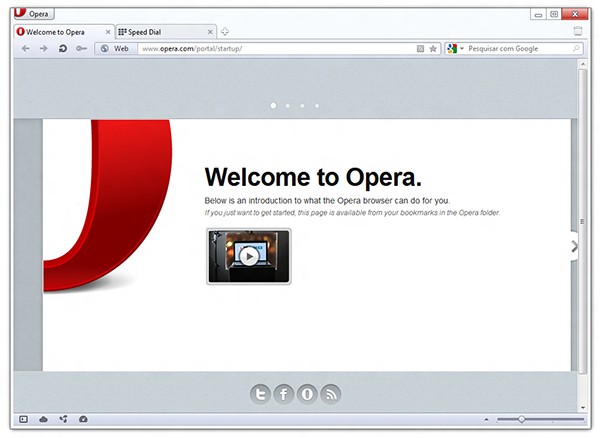Viewport: 600px width, 438px height.
Task: Minimize the Opera window
Action: pos(538,15)
